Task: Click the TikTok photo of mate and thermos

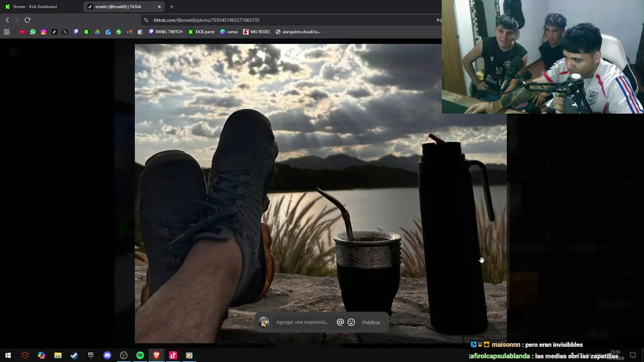Action: click(320, 194)
